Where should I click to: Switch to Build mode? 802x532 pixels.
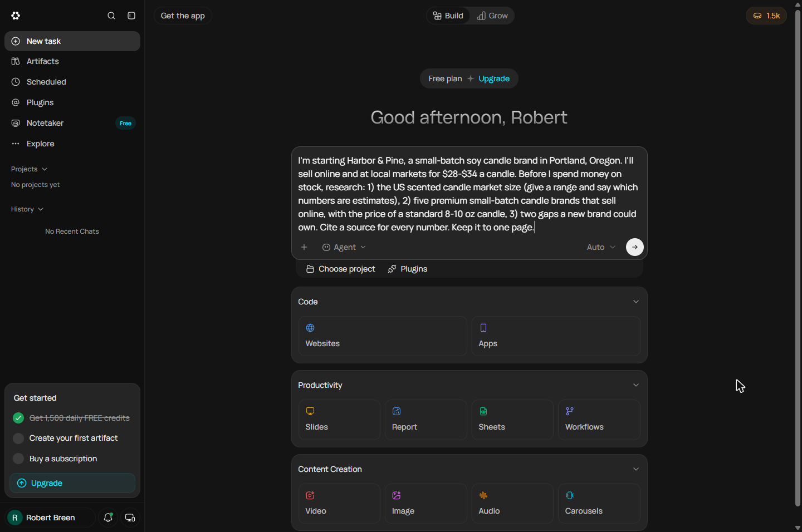tap(448, 16)
